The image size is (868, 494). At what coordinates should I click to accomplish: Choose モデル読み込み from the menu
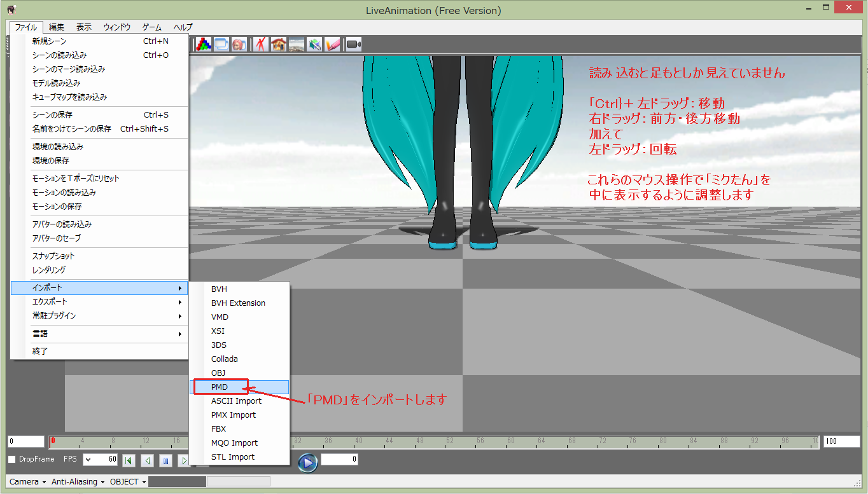coord(99,83)
